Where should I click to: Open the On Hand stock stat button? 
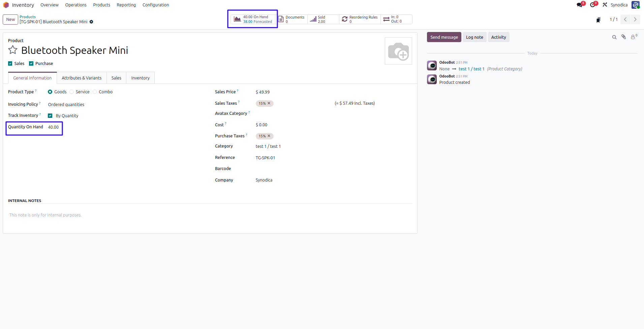tap(253, 19)
